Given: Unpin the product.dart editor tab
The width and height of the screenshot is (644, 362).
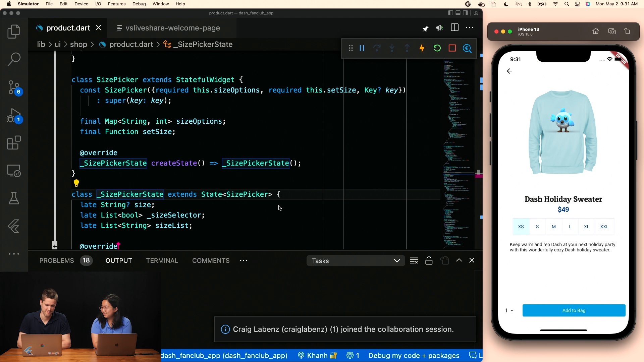Looking at the screenshot, I should [x=425, y=28].
